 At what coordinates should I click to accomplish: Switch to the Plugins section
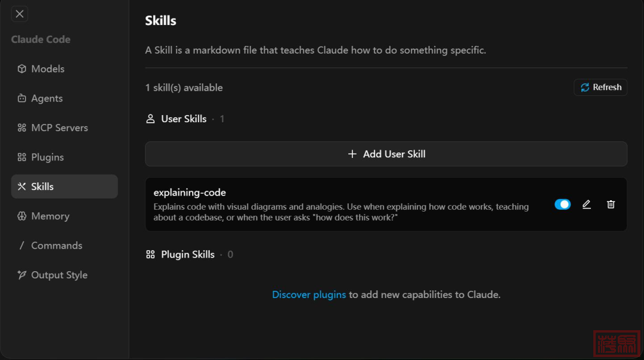47,157
